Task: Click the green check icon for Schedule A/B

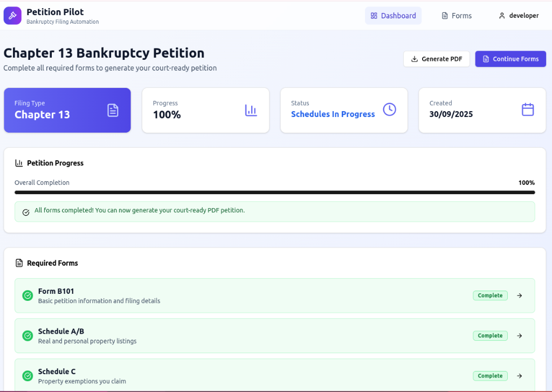Action: pyautogui.click(x=27, y=335)
